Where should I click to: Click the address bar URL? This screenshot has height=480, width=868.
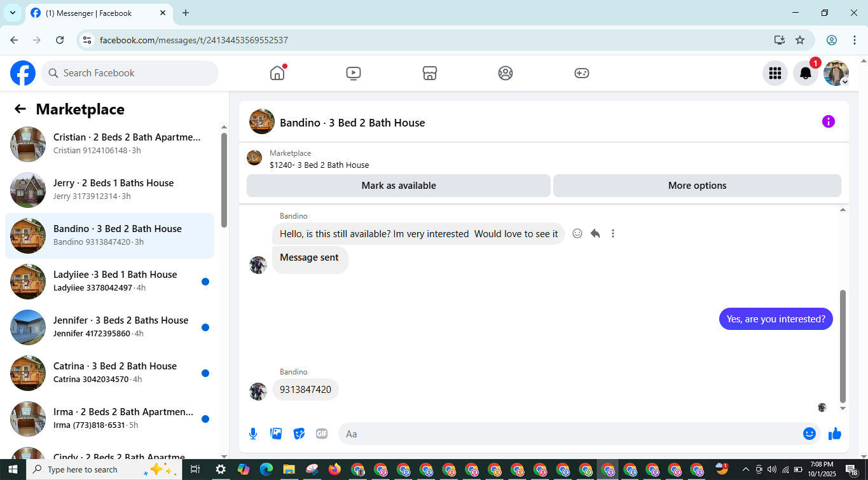[x=194, y=40]
